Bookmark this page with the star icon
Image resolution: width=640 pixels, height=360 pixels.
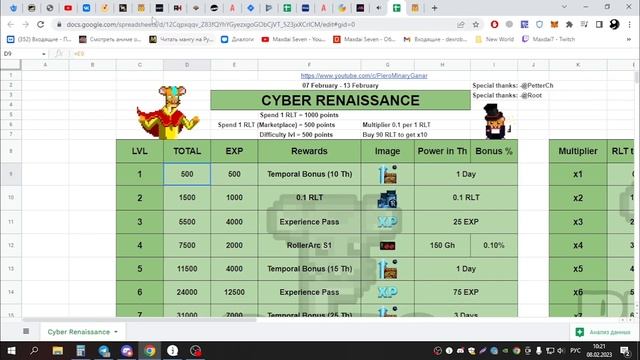tap(476, 24)
